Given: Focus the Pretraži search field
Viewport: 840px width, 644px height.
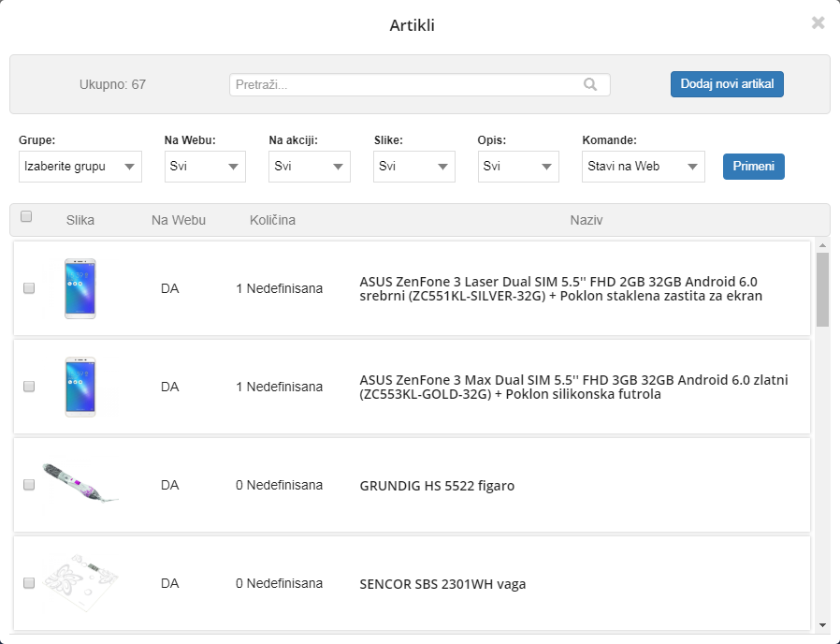Looking at the screenshot, I should (x=420, y=85).
